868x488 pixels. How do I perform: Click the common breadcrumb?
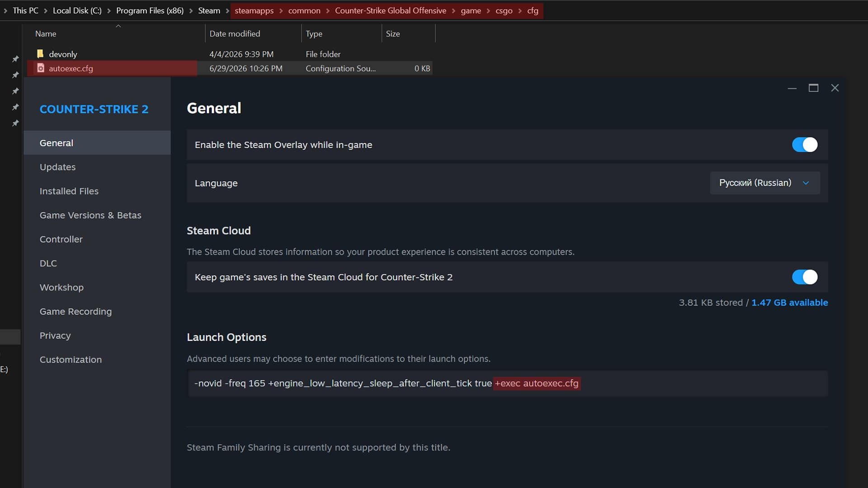coord(304,11)
